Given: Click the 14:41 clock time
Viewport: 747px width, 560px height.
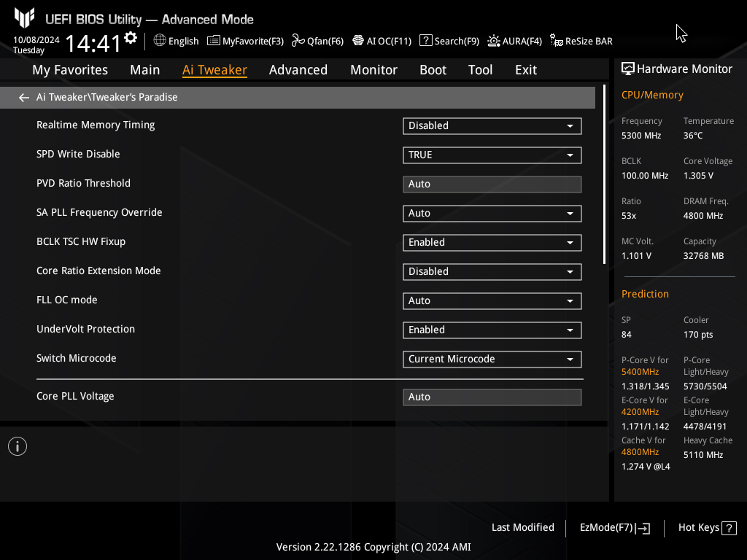Looking at the screenshot, I should [93, 43].
